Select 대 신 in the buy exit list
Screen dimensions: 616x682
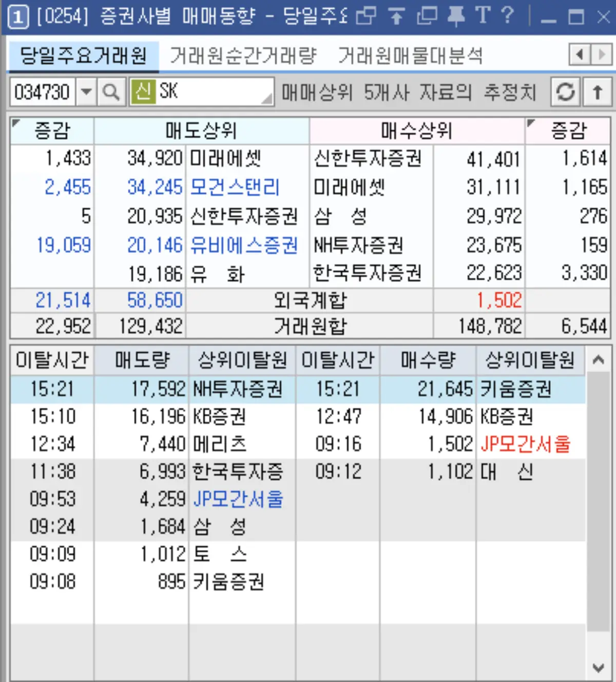pos(507,471)
